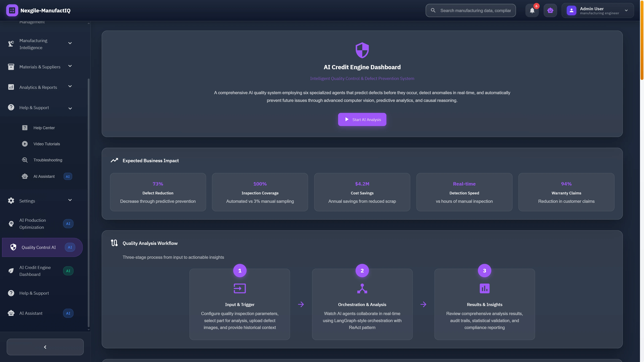
Task: Click the Nexgile-ManufactIQ logo icon
Action: coord(12,10)
